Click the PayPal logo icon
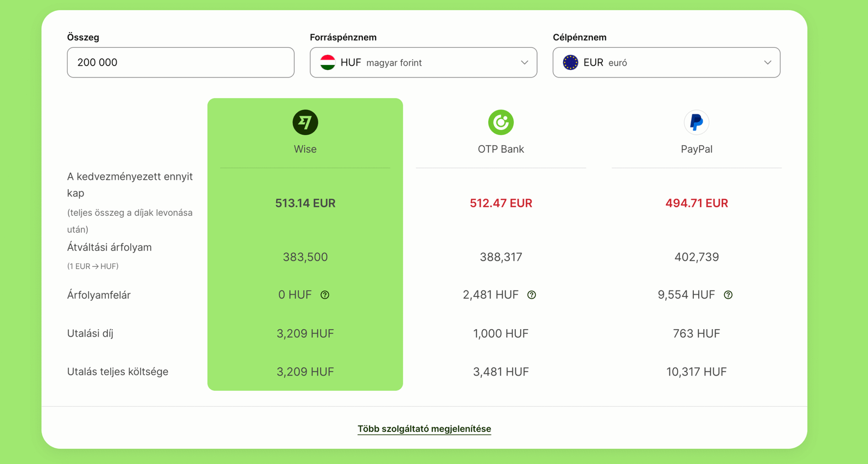This screenshot has height=464, width=868. pos(696,123)
